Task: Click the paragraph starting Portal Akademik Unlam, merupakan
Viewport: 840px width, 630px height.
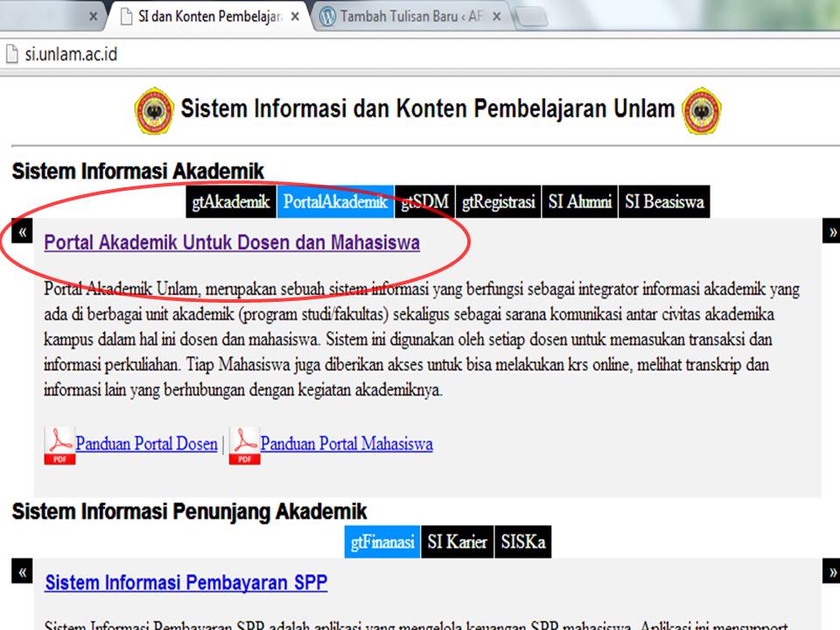Action: 422,339
